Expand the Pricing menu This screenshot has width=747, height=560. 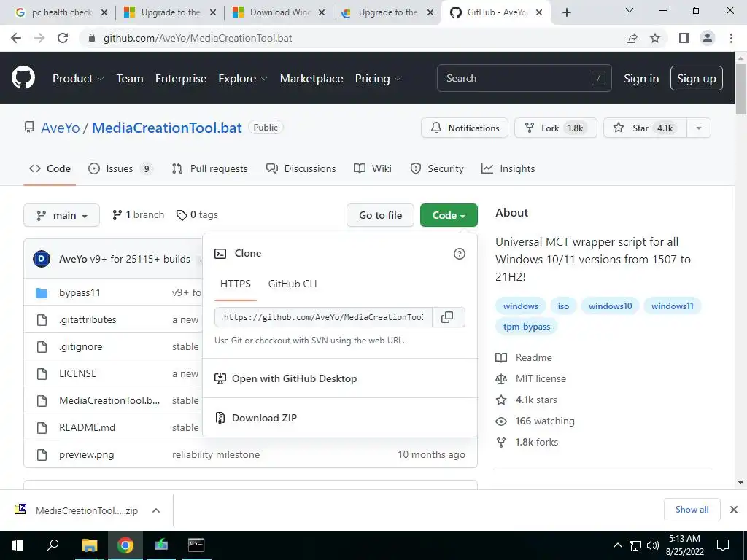tap(378, 79)
